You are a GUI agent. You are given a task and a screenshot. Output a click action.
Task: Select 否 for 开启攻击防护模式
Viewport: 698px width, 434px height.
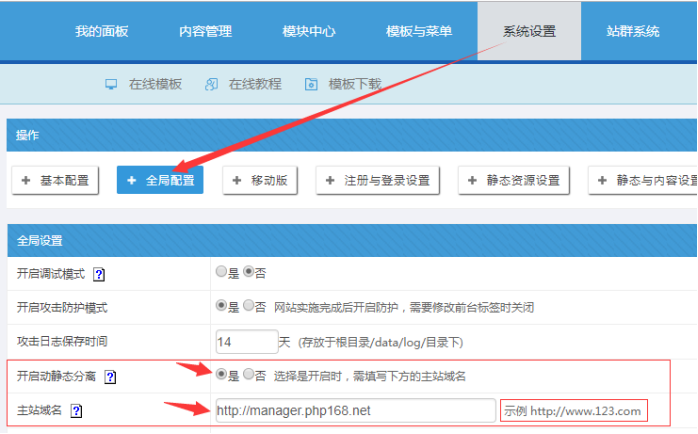click(x=248, y=306)
